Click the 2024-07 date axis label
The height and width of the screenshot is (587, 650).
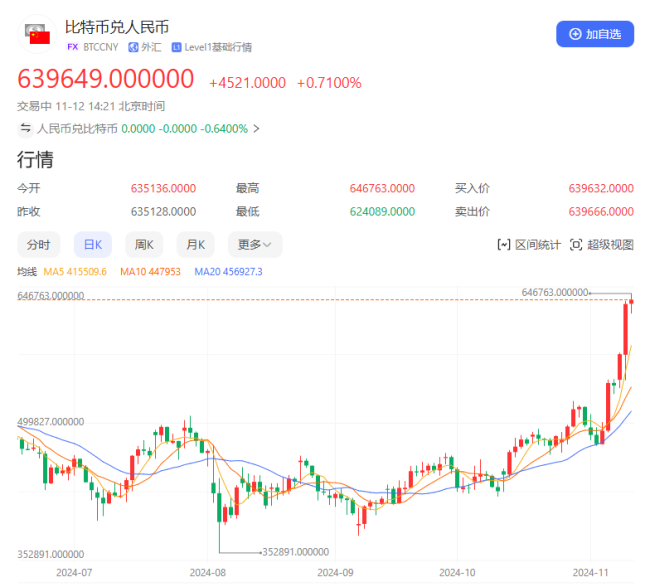click(x=74, y=572)
